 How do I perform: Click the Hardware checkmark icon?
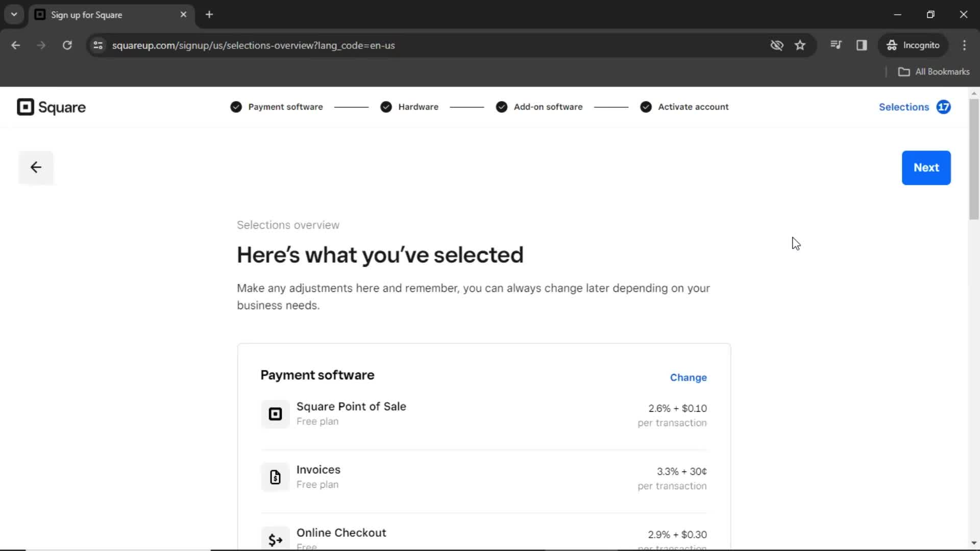pyautogui.click(x=386, y=107)
